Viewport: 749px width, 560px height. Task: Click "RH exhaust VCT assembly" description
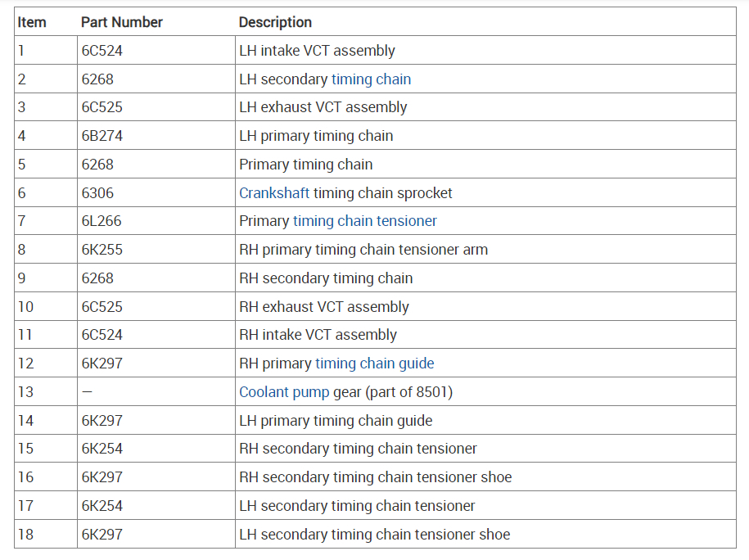(x=324, y=307)
